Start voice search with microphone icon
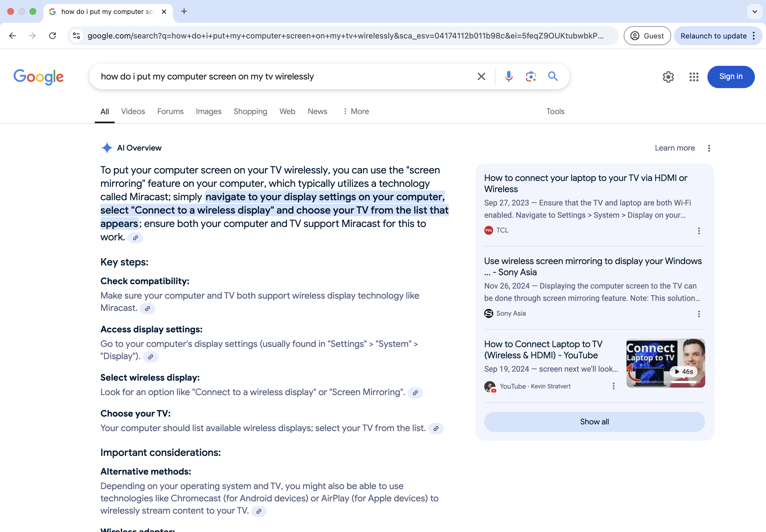Screen dimensions: 766x532 click(x=509, y=76)
